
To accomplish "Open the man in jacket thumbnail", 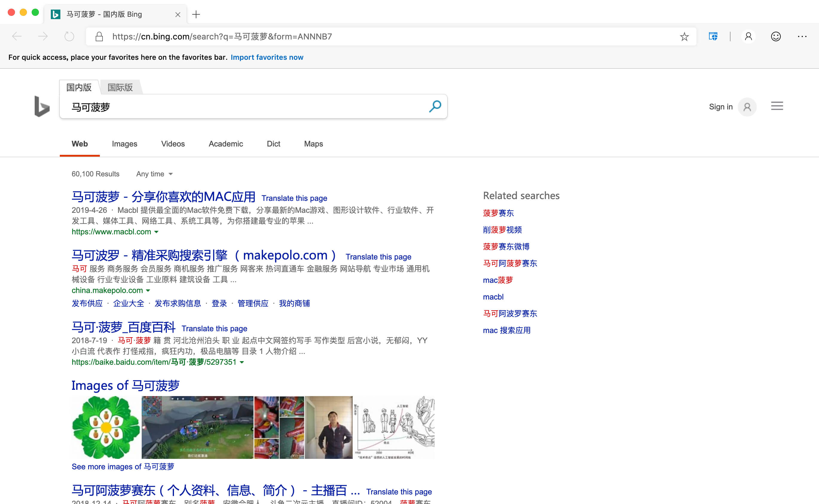I will [328, 427].
